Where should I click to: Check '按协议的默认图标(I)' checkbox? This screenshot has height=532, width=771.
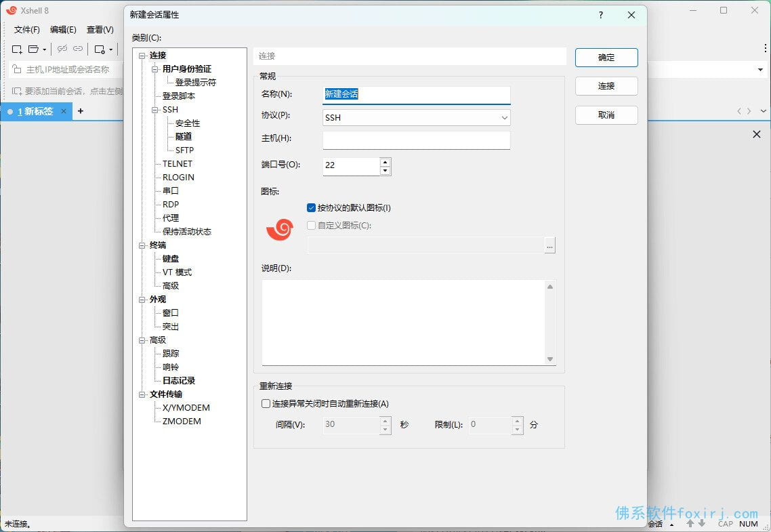tap(311, 208)
